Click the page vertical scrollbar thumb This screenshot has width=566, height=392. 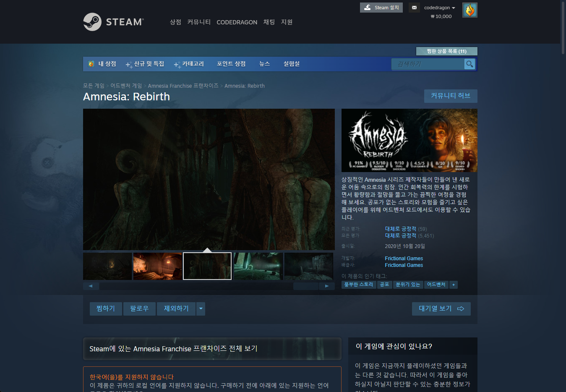click(x=563, y=28)
